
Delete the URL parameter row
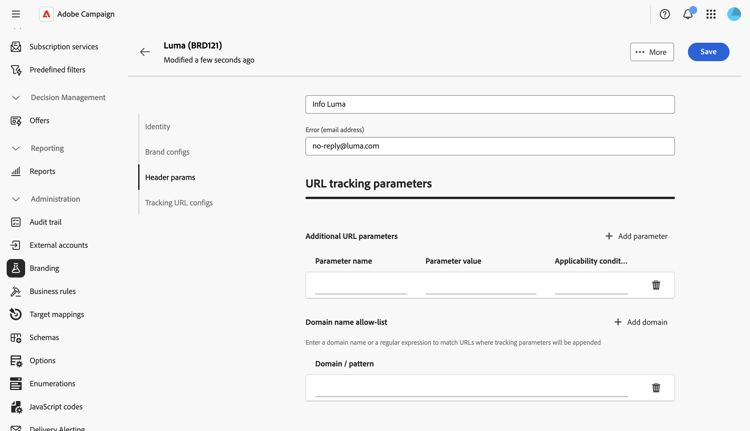tap(656, 285)
